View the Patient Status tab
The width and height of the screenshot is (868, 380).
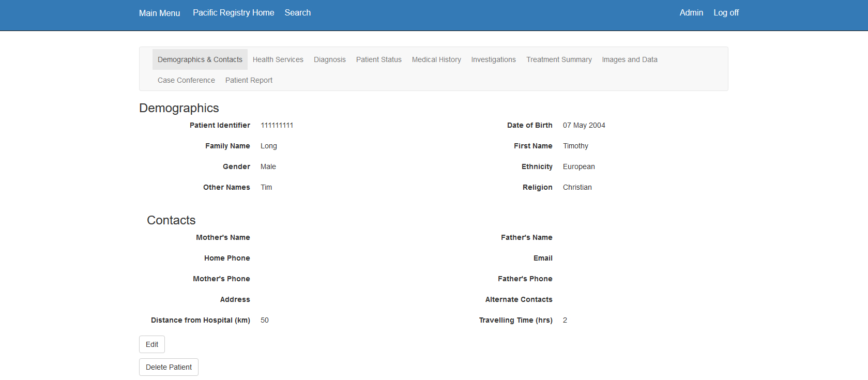[378, 59]
